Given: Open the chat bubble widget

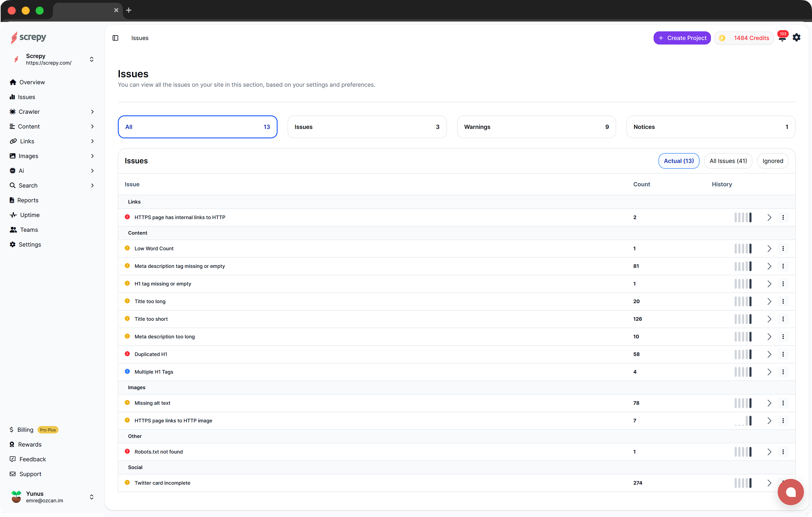Looking at the screenshot, I should click(790, 492).
